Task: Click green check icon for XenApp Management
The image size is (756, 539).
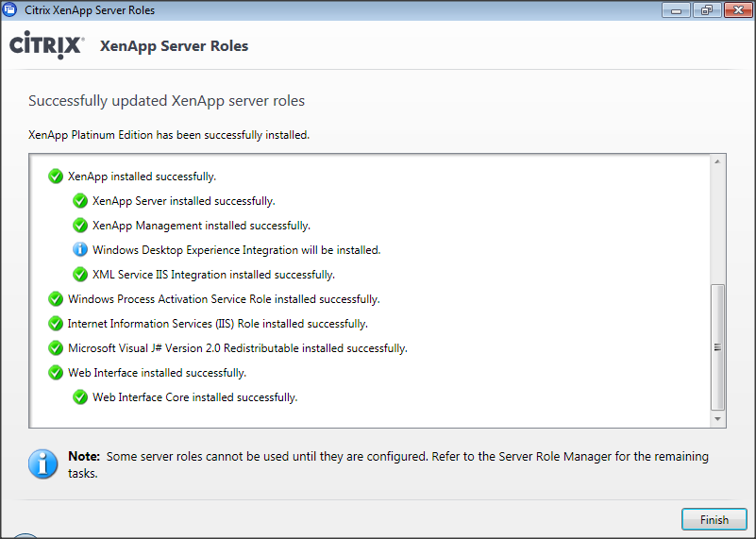Action: click(80, 226)
